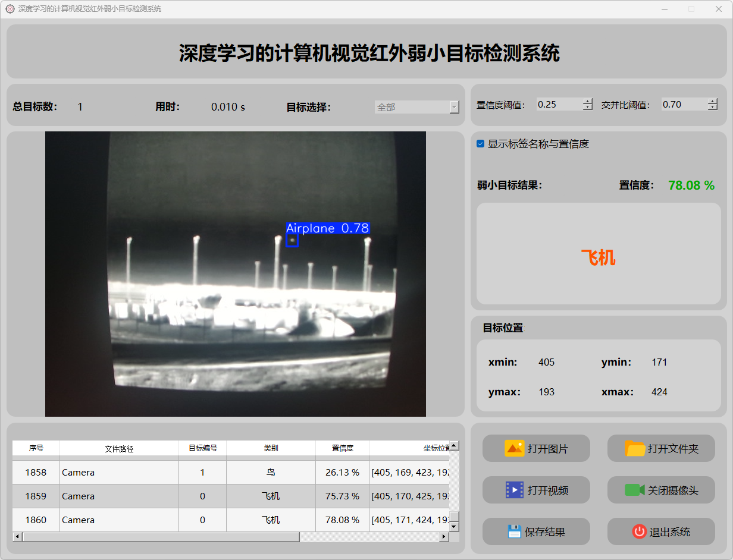Click the 类别 column header in results table
733x560 pixels.
[x=271, y=448]
